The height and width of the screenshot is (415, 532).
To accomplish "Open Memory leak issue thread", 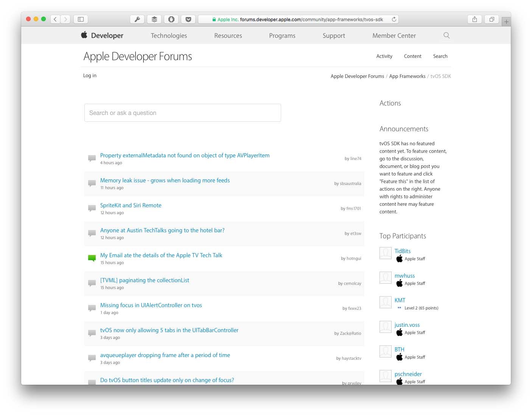I will [x=165, y=180].
